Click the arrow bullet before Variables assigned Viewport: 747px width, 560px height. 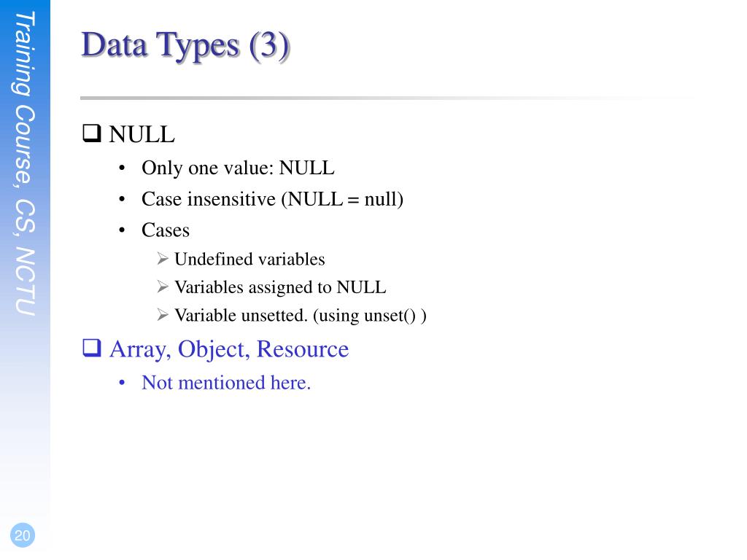tap(163, 287)
